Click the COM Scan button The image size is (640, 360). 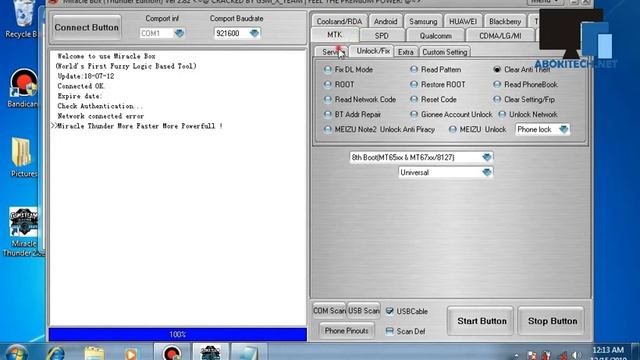329,311
